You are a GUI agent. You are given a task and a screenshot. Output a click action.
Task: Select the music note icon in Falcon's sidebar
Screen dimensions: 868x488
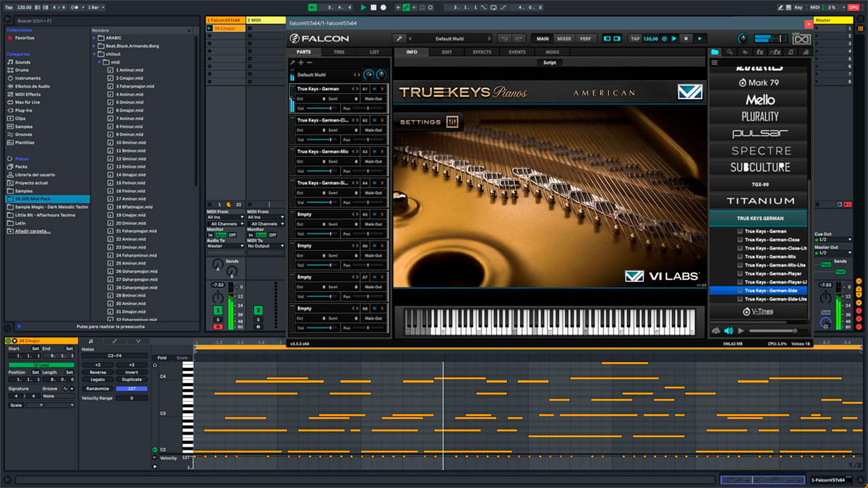coord(791,53)
